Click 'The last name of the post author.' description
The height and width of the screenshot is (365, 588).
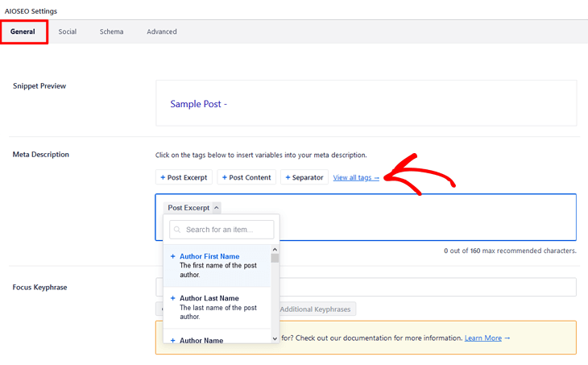coord(218,312)
